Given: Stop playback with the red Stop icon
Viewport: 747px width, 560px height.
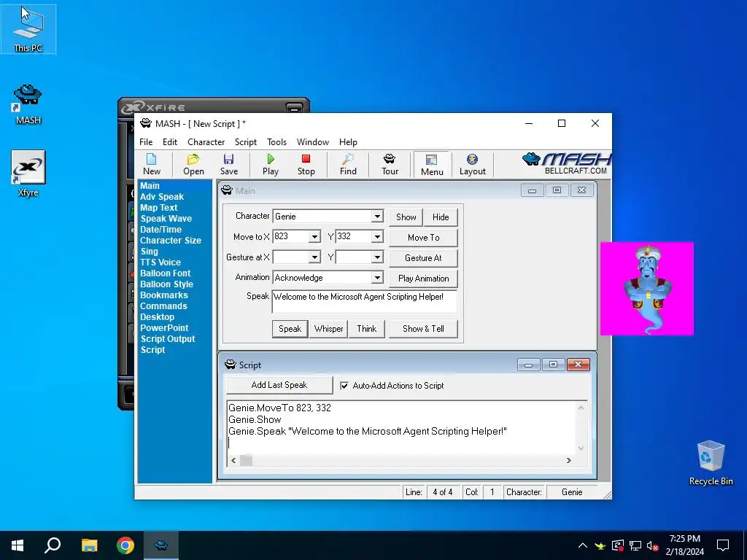Looking at the screenshot, I should (x=306, y=164).
